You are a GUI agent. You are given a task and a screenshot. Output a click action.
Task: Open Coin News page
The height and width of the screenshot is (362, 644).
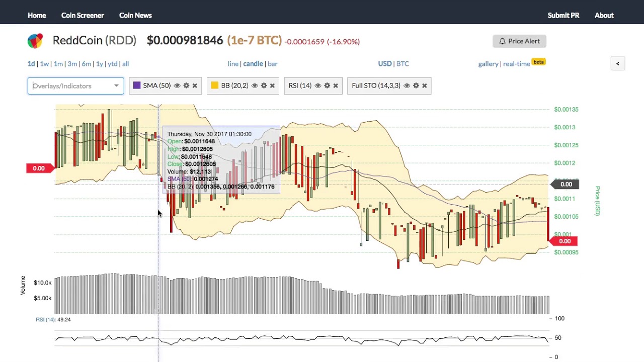(x=135, y=15)
